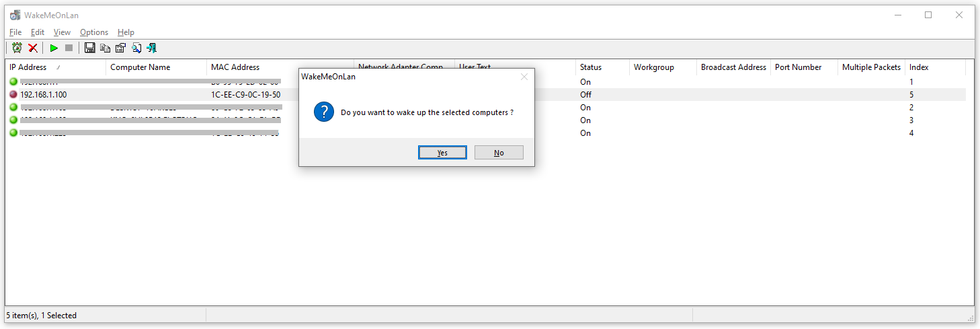The width and height of the screenshot is (980, 329).
Task: Click the red X delete toolbar icon
Action: point(32,48)
